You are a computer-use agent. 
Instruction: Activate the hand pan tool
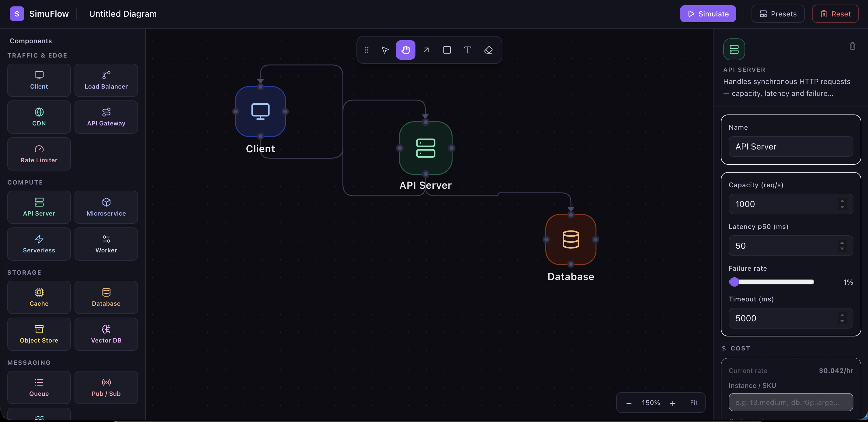coord(405,50)
